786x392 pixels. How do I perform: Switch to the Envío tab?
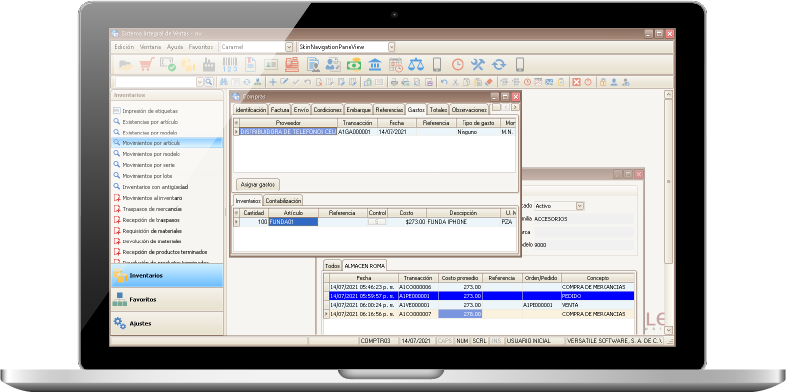[x=301, y=109]
